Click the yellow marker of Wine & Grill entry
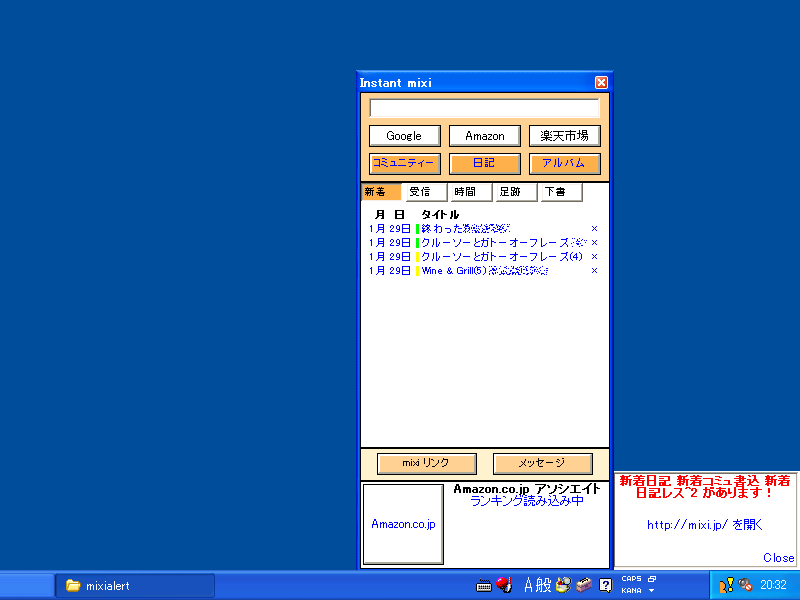The width and height of the screenshot is (800, 600). click(417, 271)
